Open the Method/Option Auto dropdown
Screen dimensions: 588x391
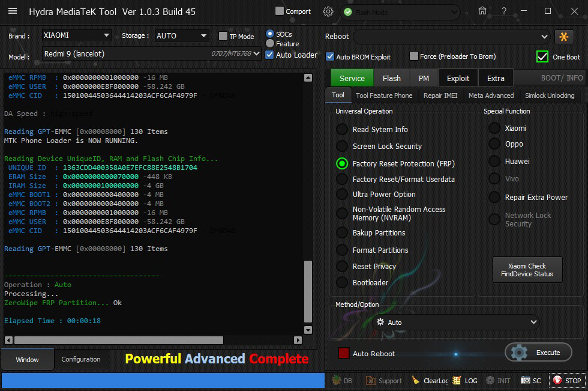click(456, 322)
